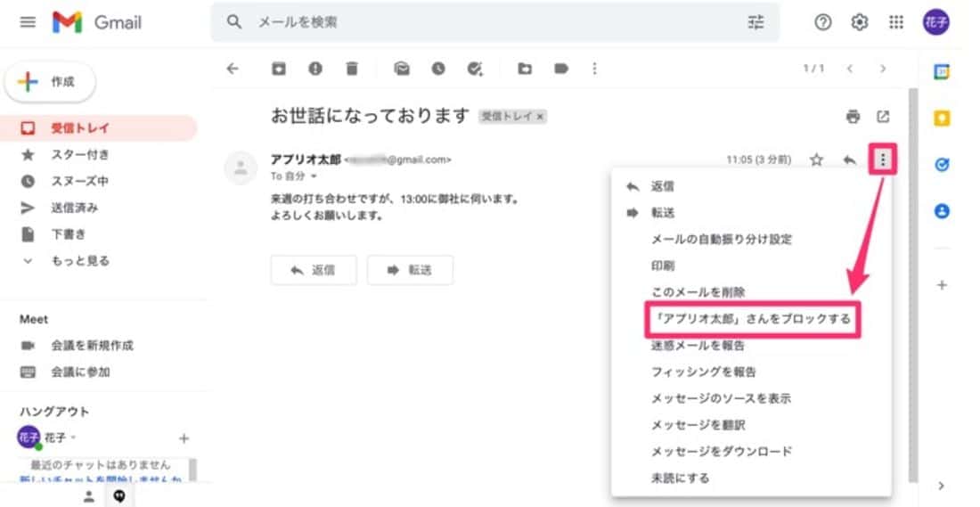Click the 転送 button below message
Image resolution: width=980 pixels, height=507 pixels.
click(410, 270)
